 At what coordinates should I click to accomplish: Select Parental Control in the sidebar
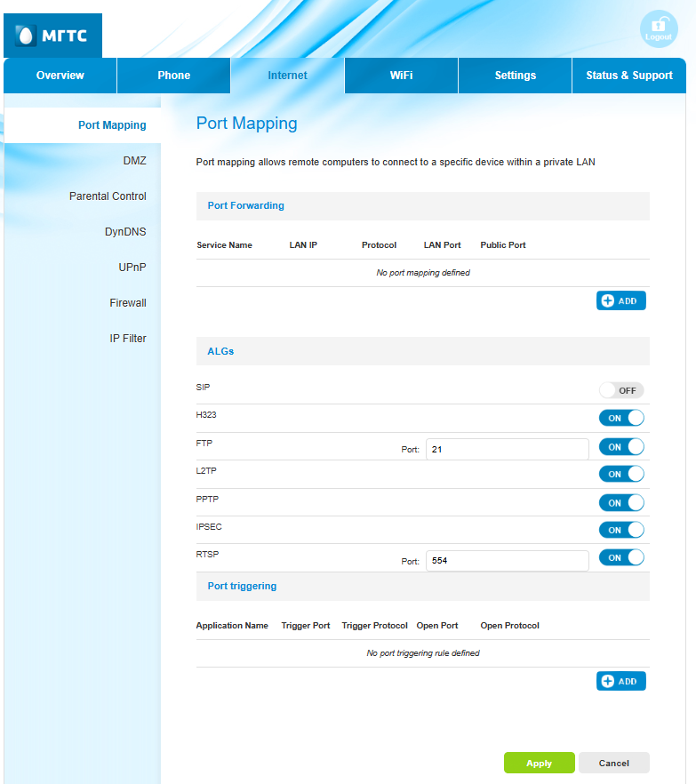tap(108, 196)
